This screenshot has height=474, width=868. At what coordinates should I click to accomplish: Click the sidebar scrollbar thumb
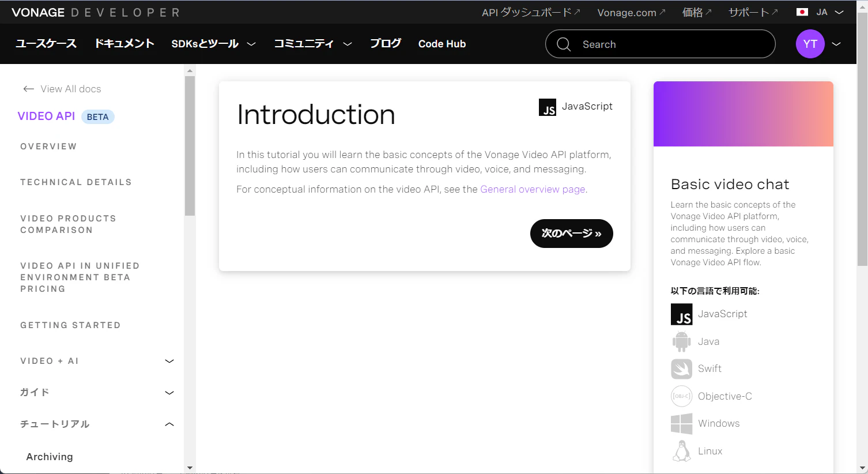(x=190, y=146)
